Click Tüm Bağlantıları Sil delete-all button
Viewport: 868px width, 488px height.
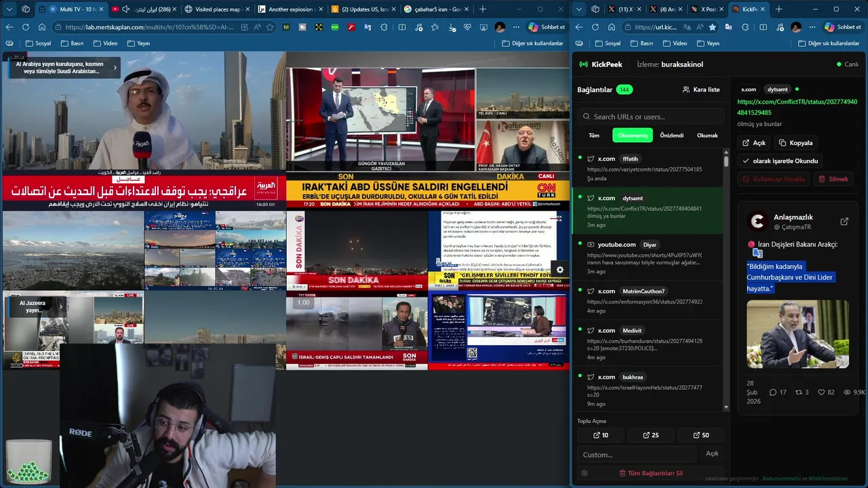coord(651,473)
